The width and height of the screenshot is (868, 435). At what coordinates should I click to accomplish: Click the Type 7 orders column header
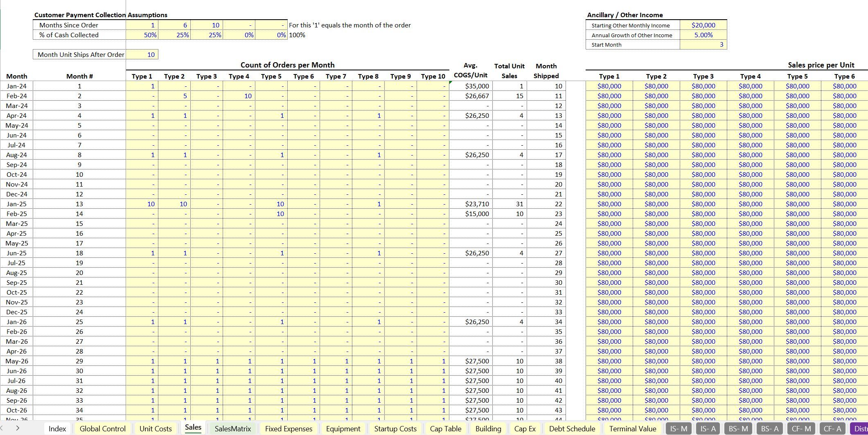(x=336, y=76)
